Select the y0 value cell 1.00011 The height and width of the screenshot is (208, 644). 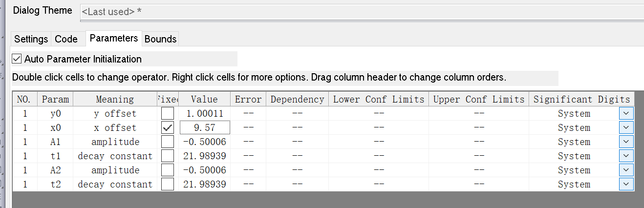tap(204, 114)
